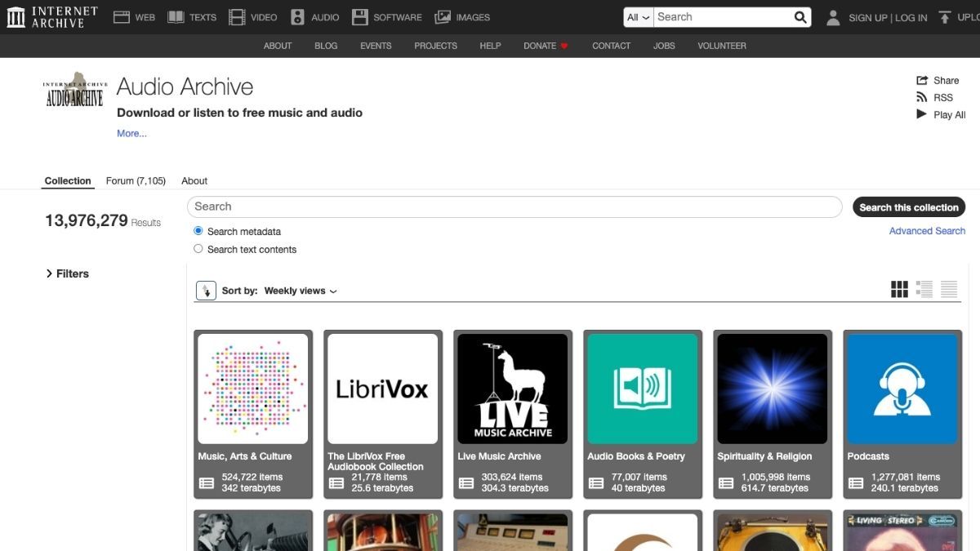Open the All search scope dropdown
Viewport: 980px width, 551px height.
pos(639,17)
